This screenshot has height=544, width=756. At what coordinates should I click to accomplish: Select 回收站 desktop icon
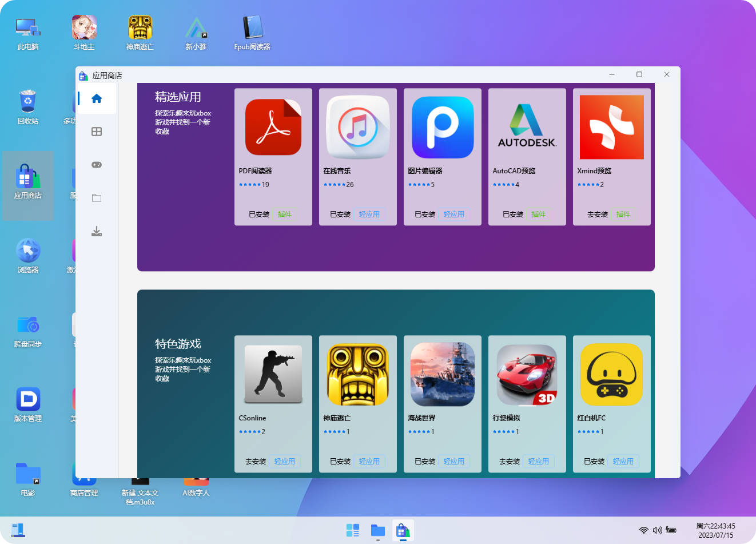[x=28, y=108]
